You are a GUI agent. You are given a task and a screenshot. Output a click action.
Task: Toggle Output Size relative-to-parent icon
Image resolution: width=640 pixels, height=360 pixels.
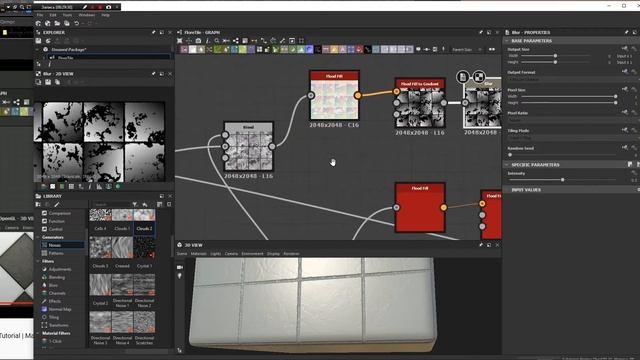click(624, 49)
